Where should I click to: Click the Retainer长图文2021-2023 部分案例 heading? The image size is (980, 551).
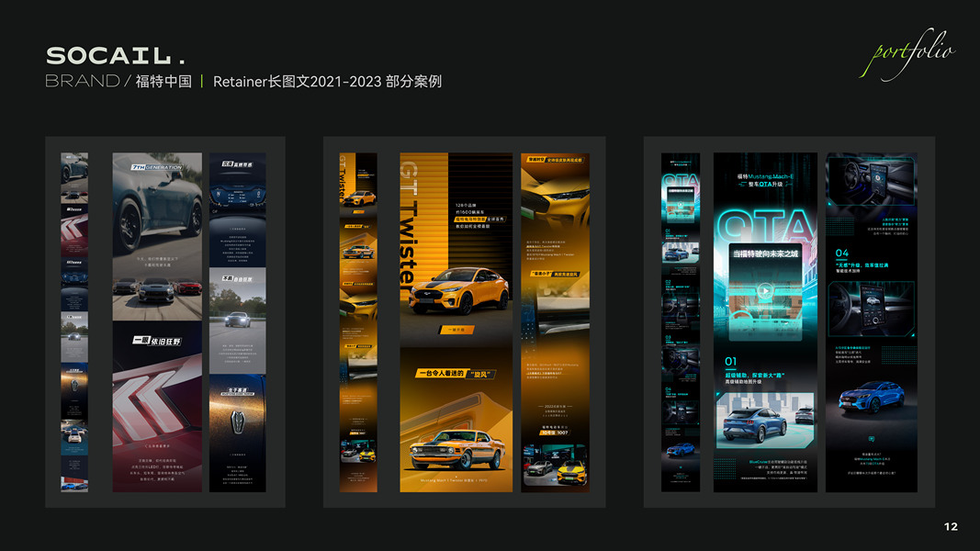(x=327, y=82)
